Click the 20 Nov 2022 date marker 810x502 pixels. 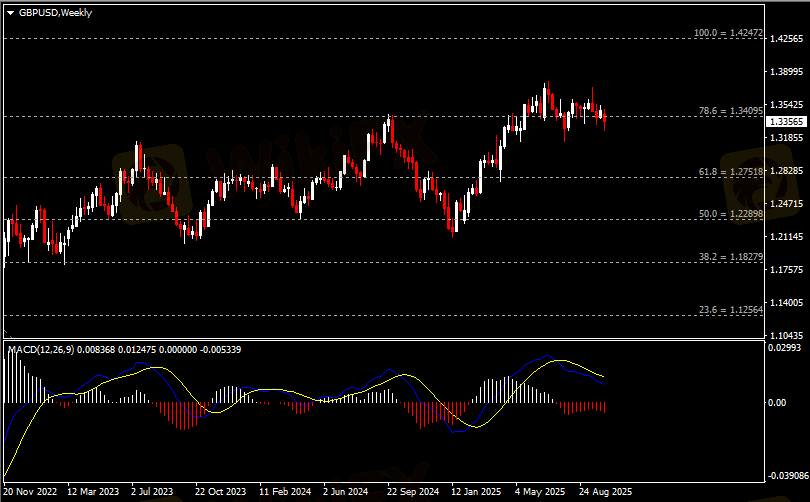coord(31,492)
